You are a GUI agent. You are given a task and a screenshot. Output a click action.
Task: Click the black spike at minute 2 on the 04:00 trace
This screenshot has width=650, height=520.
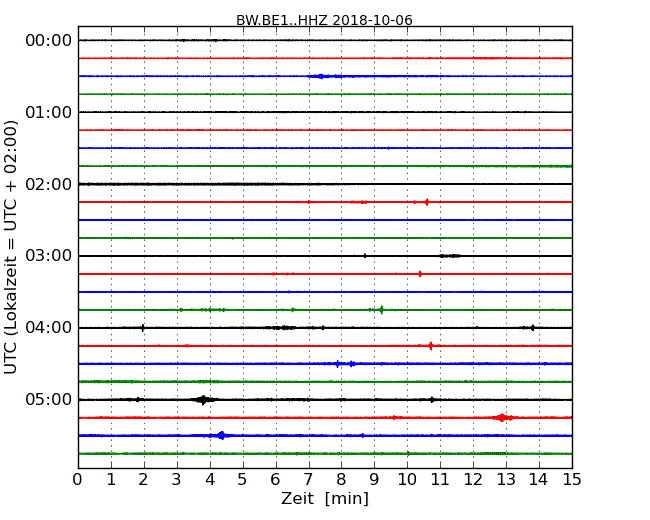143,328
